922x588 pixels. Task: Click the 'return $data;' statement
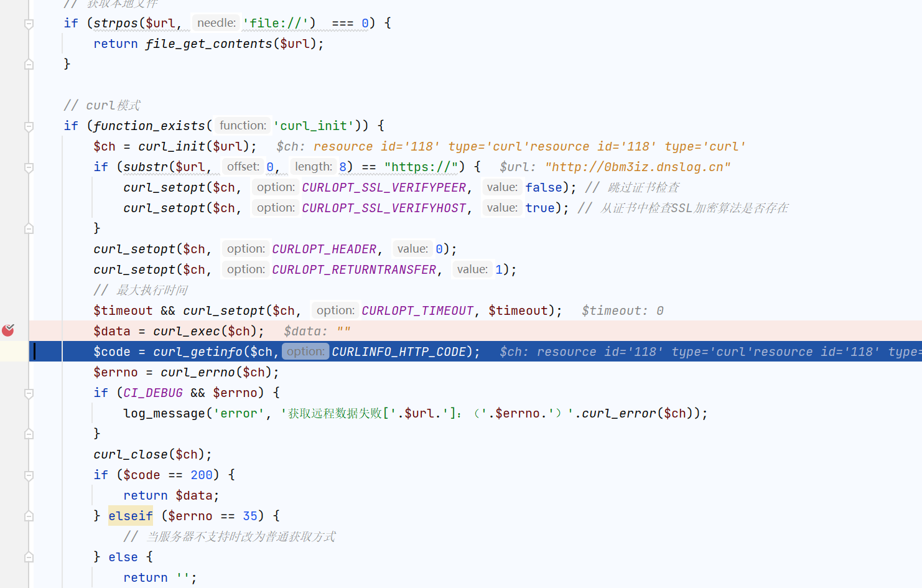(171, 495)
